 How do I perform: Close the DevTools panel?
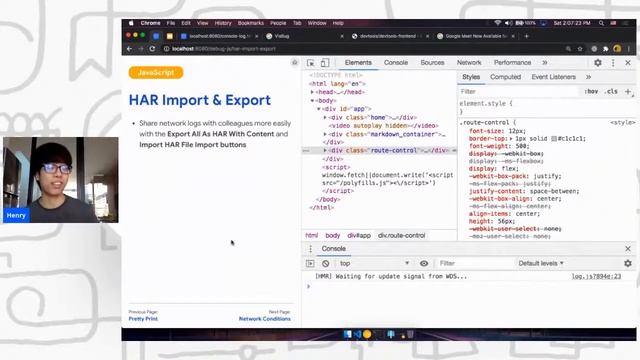click(628, 63)
